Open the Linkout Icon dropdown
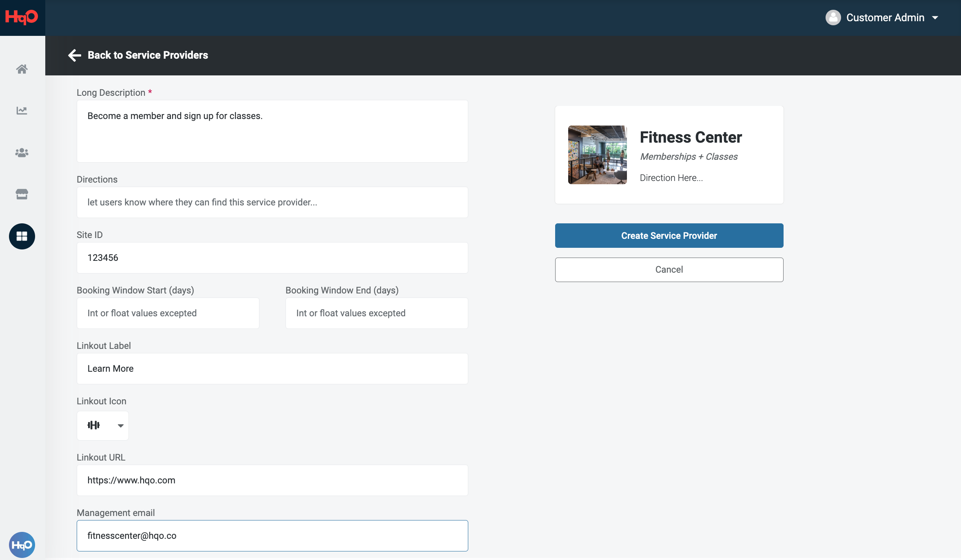The height and width of the screenshot is (560, 961). (x=103, y=426)
